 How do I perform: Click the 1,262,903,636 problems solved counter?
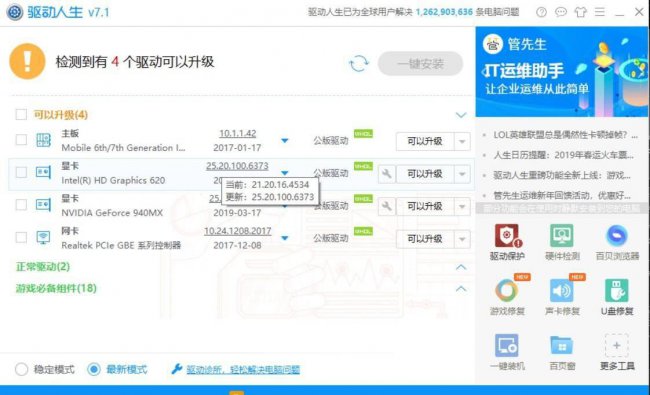[444, 12]
